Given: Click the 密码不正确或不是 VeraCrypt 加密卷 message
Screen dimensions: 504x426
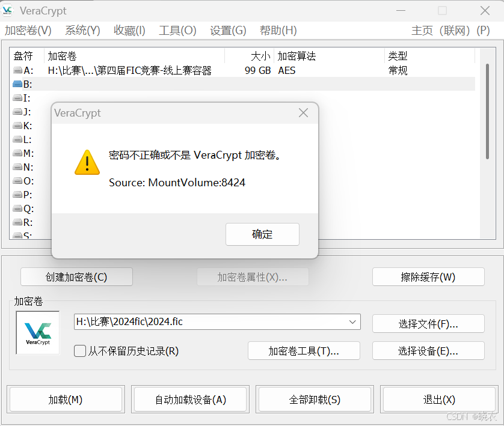Looking at the screenshot, I should pyautogui.click(x=195, y=156).
